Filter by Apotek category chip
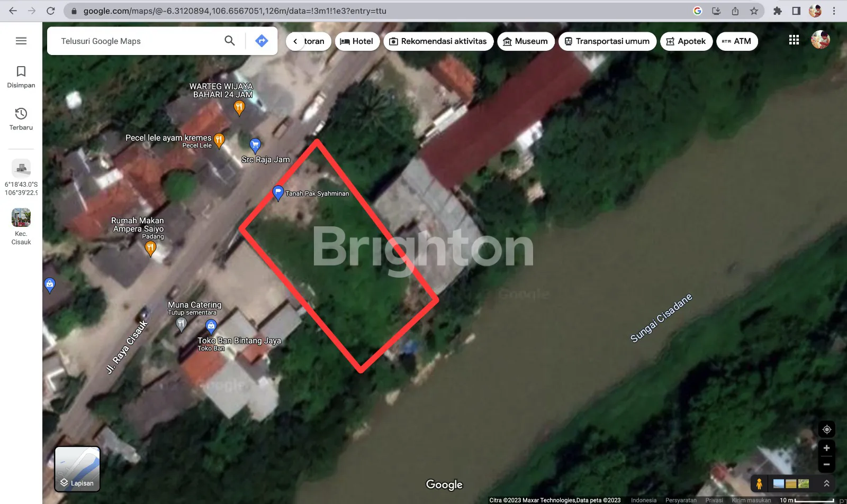Image resolution: width=847 pixels, height=504 pixels. coord(686,41)
